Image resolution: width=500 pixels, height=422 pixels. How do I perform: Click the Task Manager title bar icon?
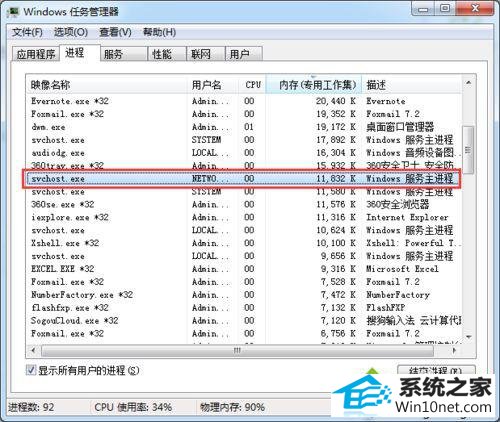click(x=13, y=12)
